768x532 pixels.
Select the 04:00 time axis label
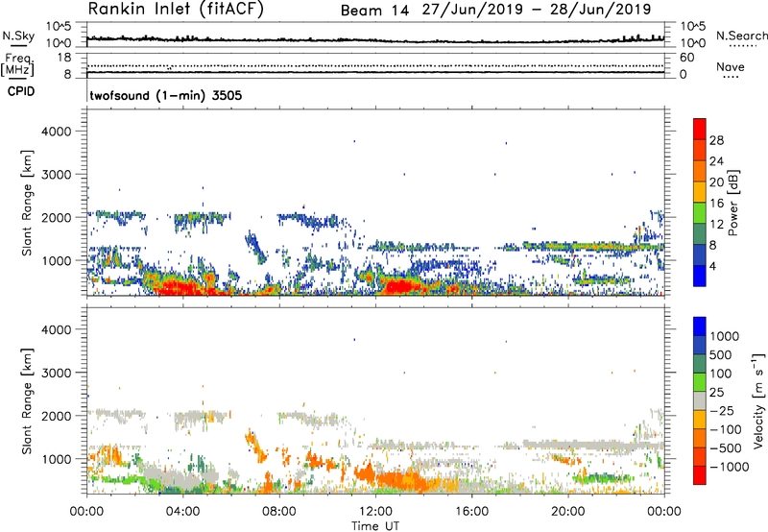tap(182, 510)
